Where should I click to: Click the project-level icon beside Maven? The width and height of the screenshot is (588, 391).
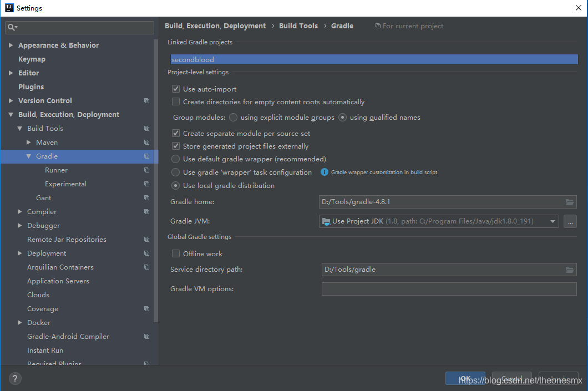coord(146,143)
